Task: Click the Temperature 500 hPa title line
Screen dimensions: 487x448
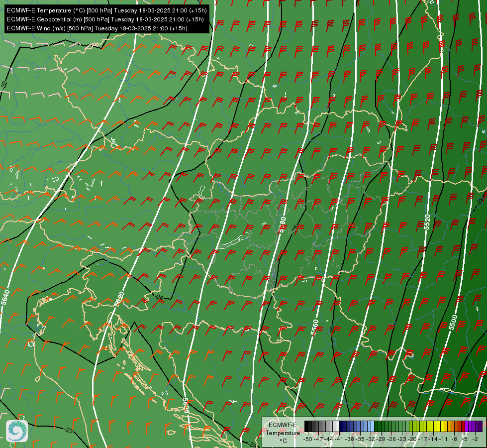Action: pyautogui.click(x=107, y=10)
